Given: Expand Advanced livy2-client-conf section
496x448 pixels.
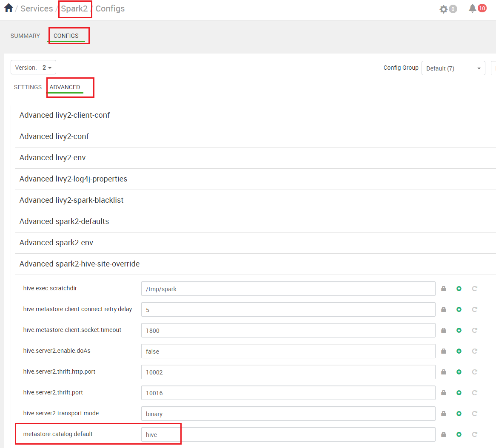Looking at the screenshot, I should [x=65, y=115].
